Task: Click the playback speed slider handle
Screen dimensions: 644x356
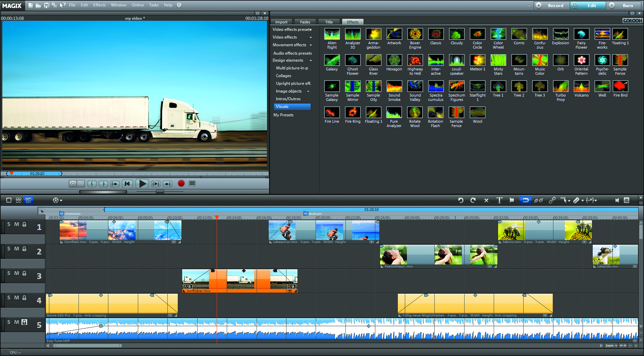Action: [x=160, y=192]
